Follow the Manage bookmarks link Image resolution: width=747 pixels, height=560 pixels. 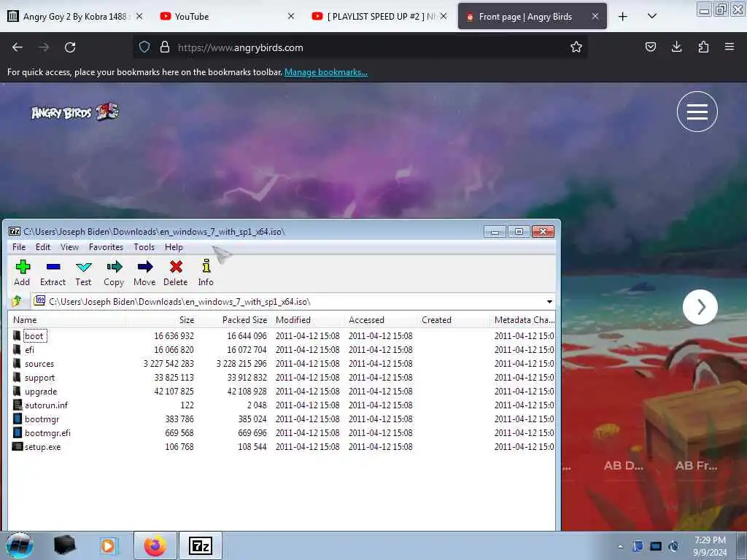coord(326,72)
